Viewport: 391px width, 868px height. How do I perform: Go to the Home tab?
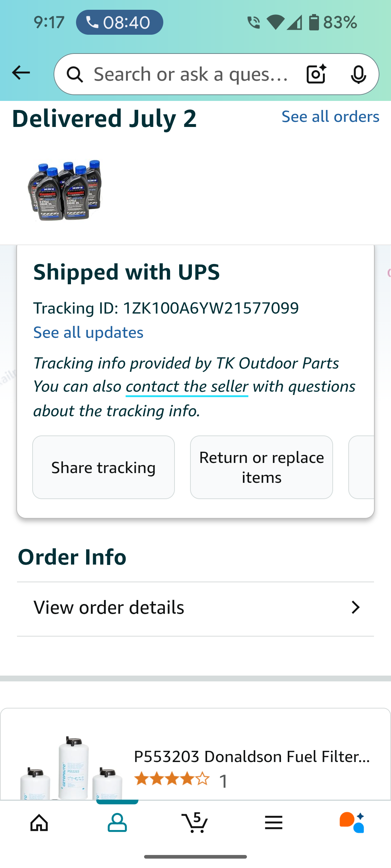39,823
